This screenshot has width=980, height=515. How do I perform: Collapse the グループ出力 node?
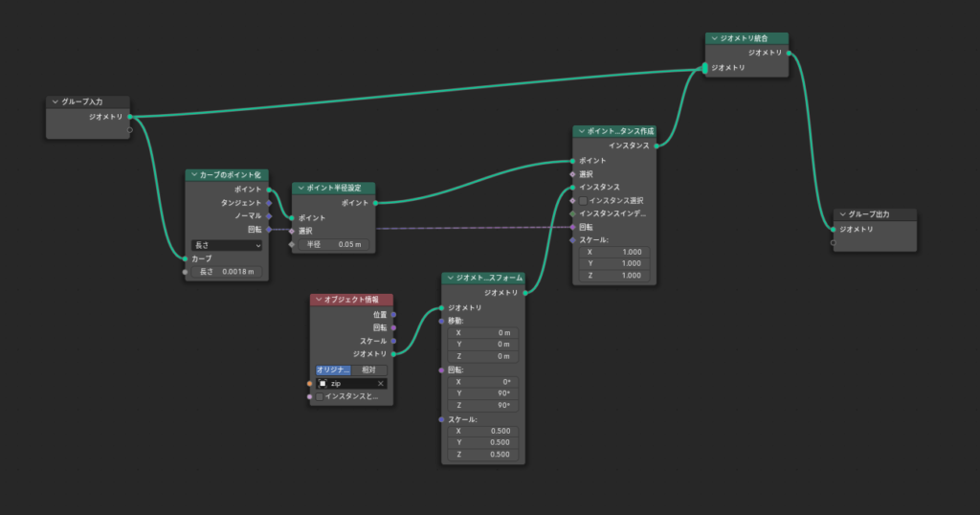coord(842,214)
